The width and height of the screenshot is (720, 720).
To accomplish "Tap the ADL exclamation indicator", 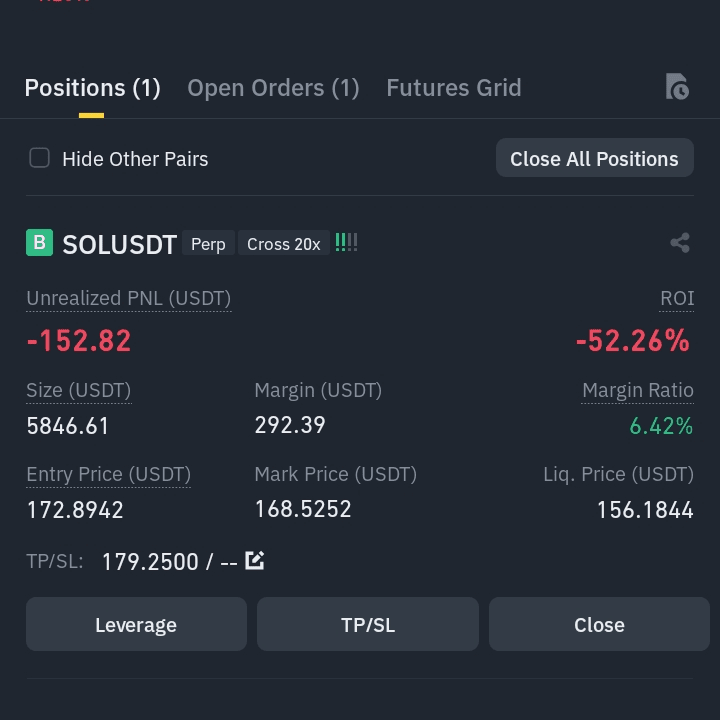I will coord(346,242).
